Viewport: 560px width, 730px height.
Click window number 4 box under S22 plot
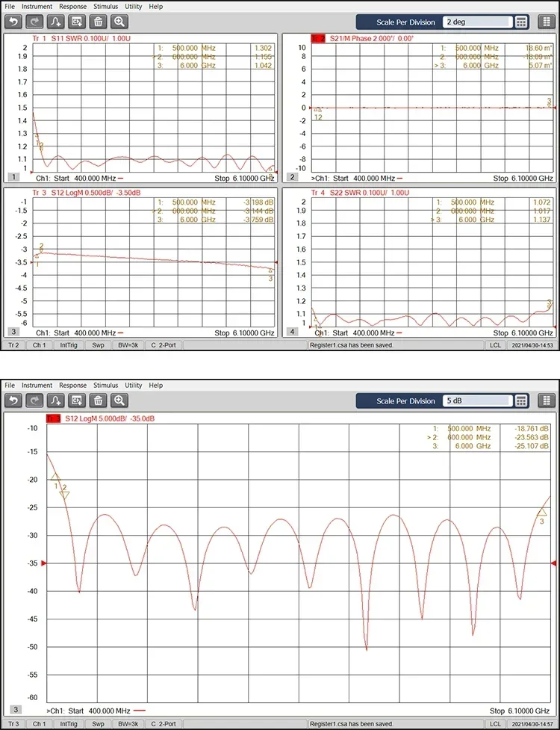coord(293,332)
